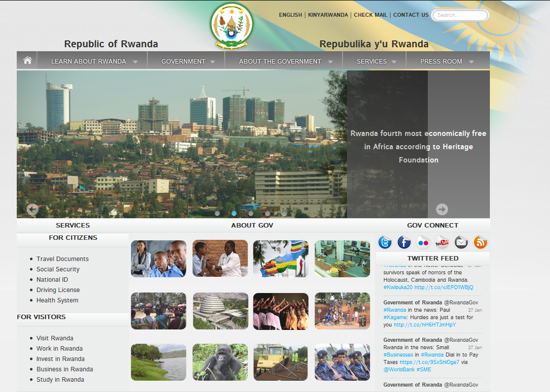Viewport: 550px width, 392px height.
Task: Open the CONTACT US link
Action: coord(411,15)
